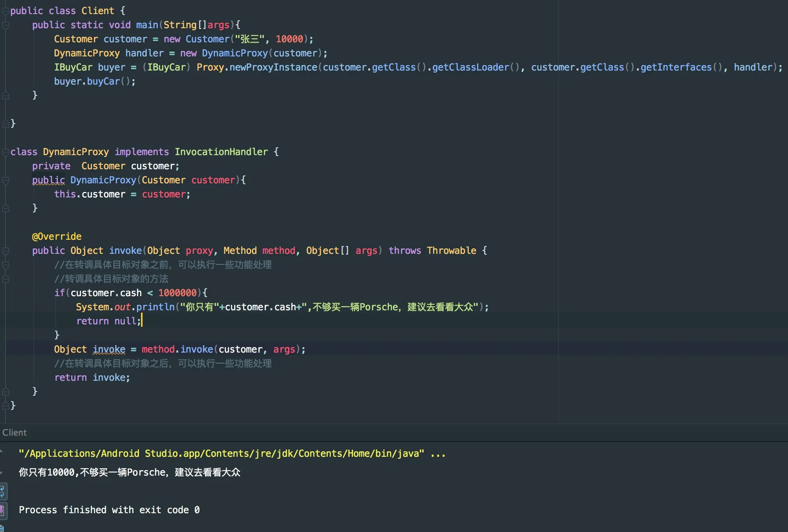Click the down stack trace arrow
Viewport: 788px width, 532px height.
click(2, 473)
